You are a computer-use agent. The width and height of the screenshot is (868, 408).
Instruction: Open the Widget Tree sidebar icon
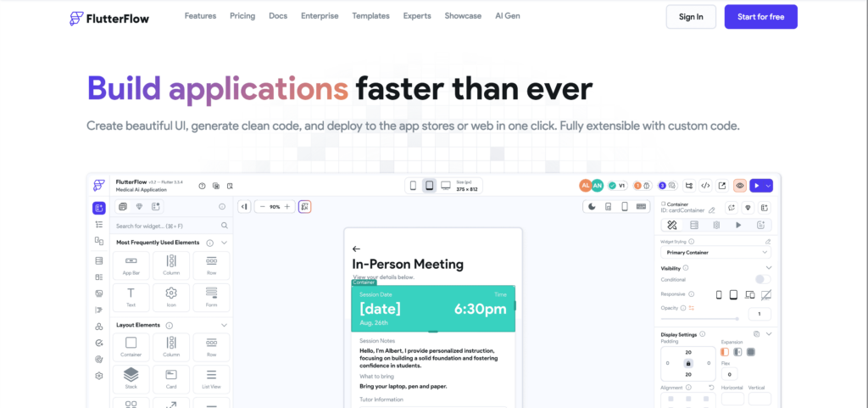click(99, 224)
